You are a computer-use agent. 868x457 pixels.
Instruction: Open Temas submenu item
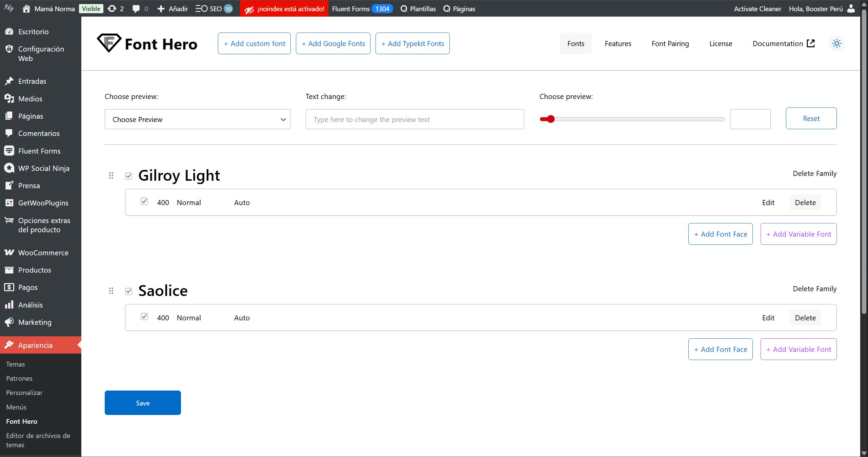pos(16,364)
